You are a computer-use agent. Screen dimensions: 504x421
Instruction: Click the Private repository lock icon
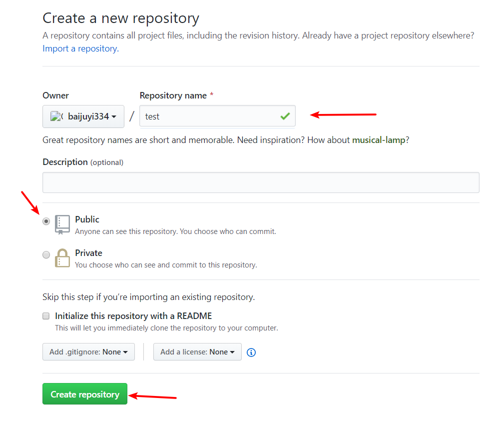(62, 258)
